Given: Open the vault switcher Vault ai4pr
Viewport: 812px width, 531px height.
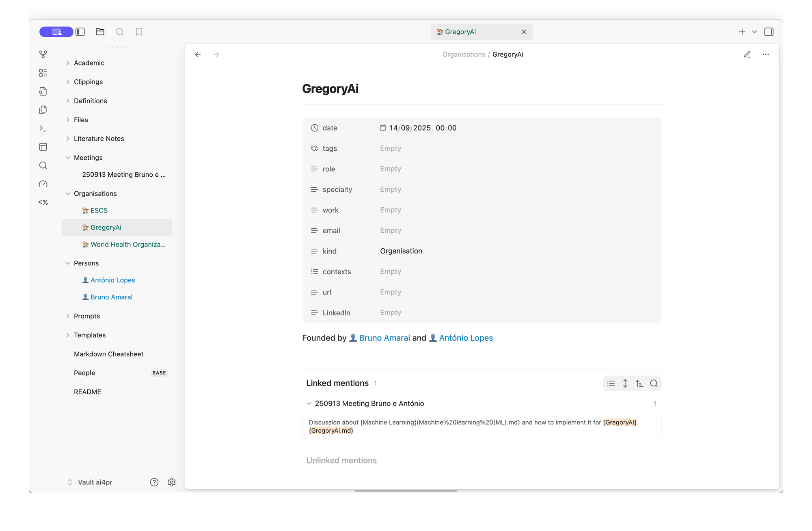Looking at the screenshot, I should 95,482.
